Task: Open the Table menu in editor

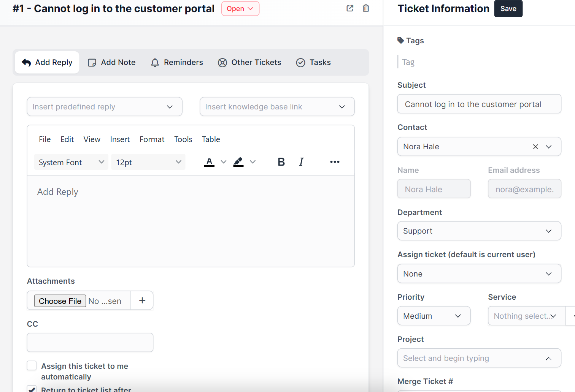Action: click(211, 139)
